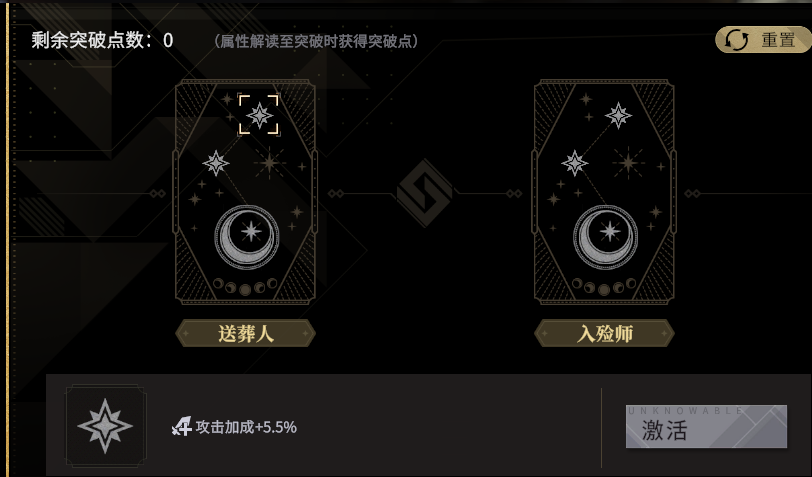Click the diamond S emblem between the cards
The image size is (812, 477).
425,193
